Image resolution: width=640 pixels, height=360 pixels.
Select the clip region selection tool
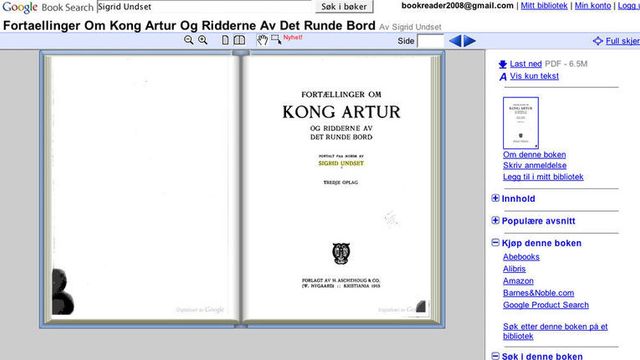pos(276,40)
